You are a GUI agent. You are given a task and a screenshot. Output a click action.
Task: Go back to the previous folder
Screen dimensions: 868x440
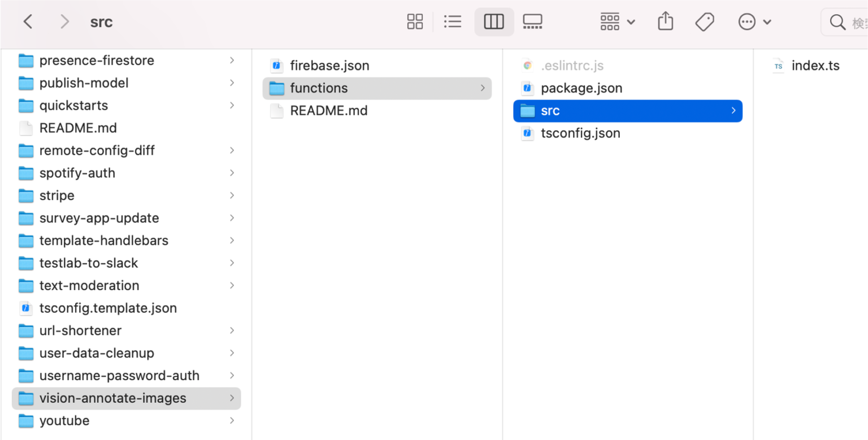[x=28, y=21]
